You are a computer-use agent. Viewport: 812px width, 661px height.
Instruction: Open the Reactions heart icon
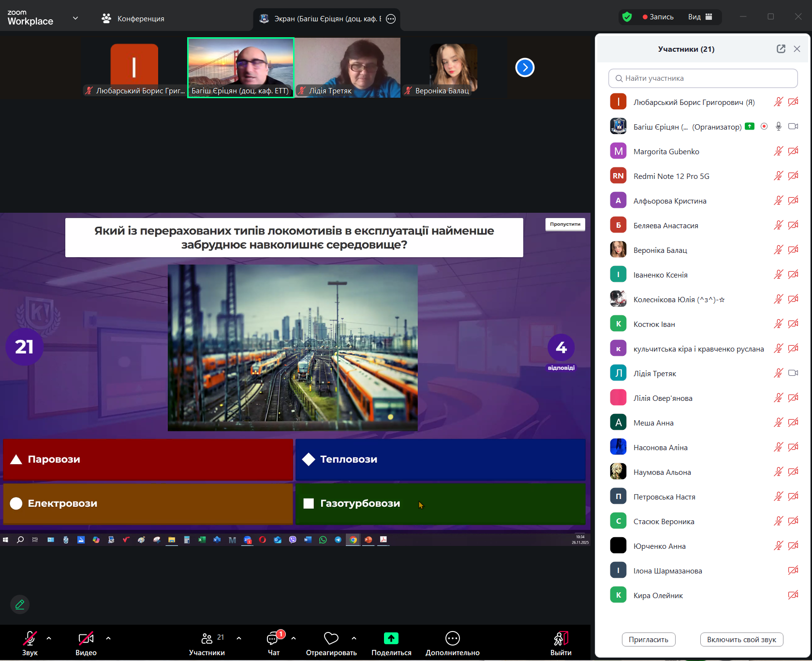(331, 638)
